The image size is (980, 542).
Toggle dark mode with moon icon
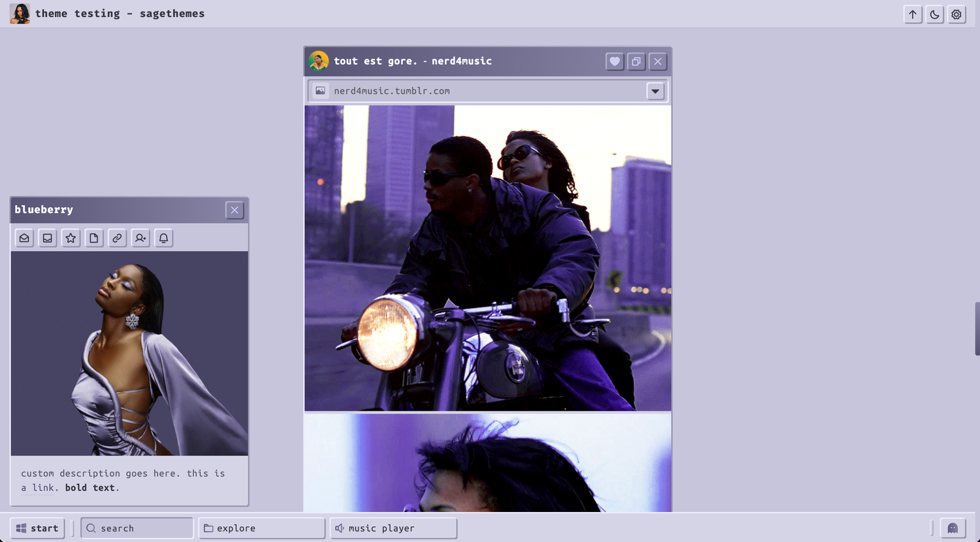pyautogui.click(x=935, y=14)
